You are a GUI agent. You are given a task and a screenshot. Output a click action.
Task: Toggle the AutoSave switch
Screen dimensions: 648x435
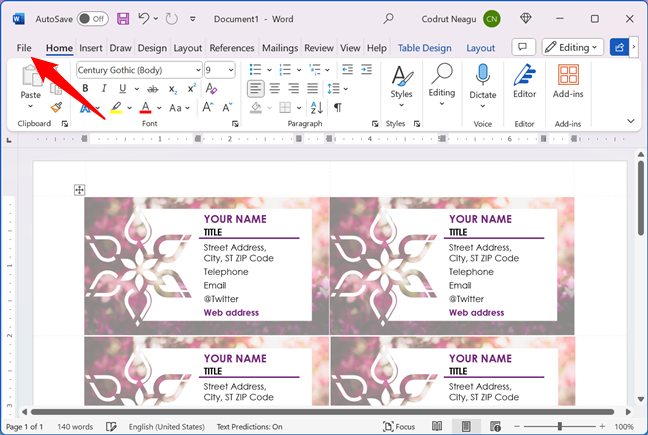tap(93, 19)
